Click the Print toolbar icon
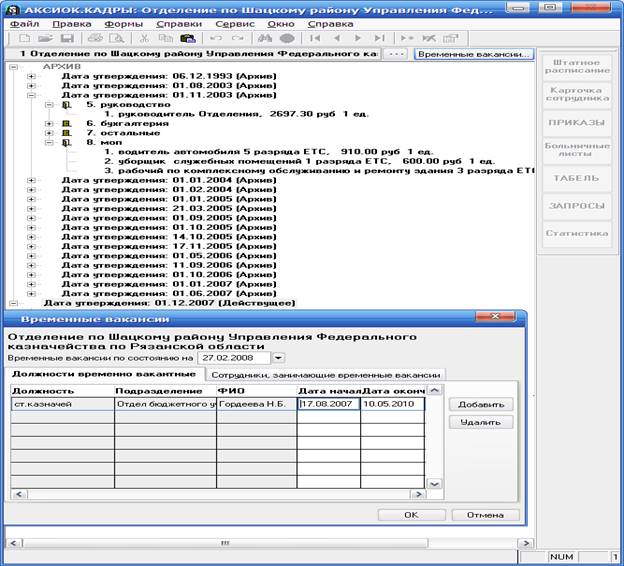This screenshot has height=566, width=624. coord(94,37)
